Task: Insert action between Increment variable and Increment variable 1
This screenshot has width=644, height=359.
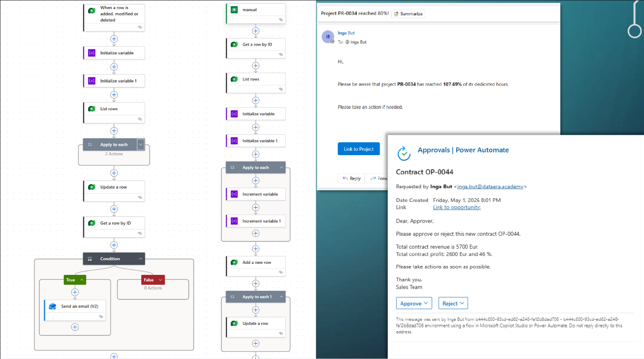Action: click(255, 207)
